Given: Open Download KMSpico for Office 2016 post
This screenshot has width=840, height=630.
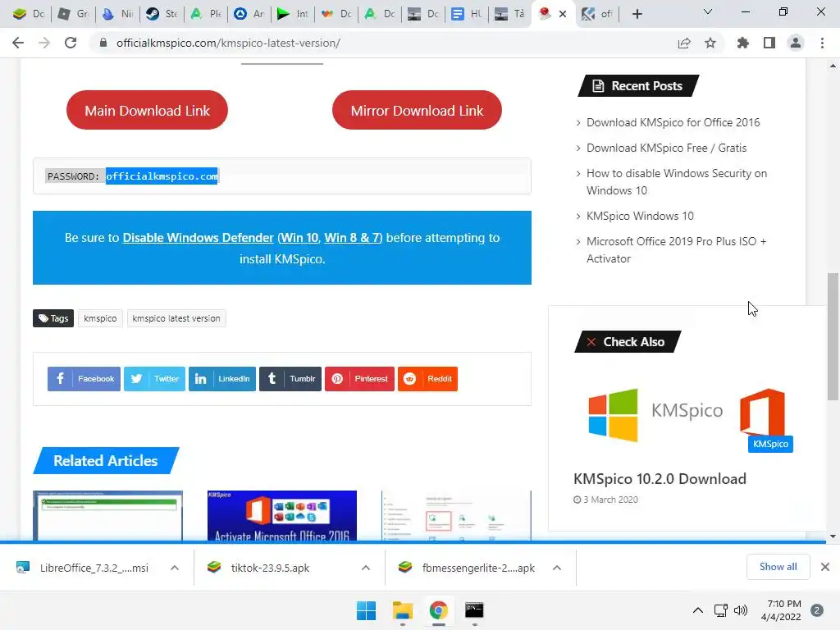Looking at the screenshot, I should [673, 123].
